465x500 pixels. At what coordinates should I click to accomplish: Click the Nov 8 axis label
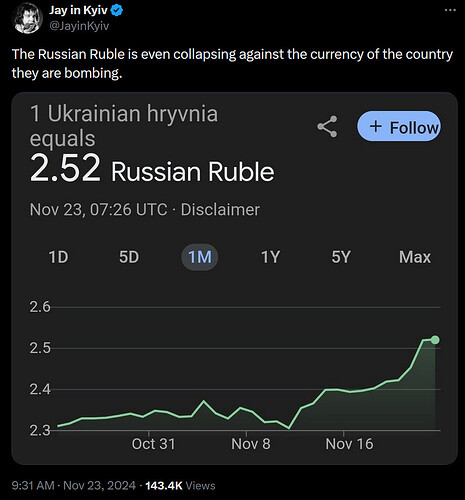(x=251, y=444)
